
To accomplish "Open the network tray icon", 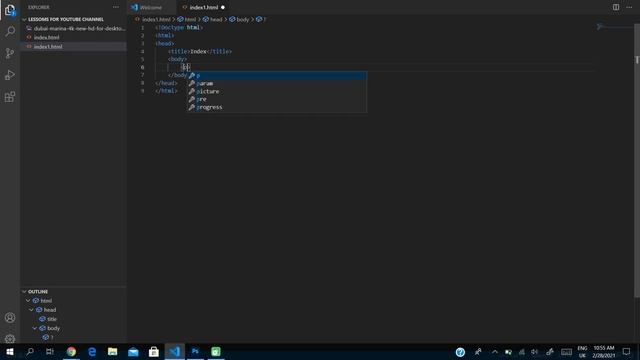I will tap(522, 352).
